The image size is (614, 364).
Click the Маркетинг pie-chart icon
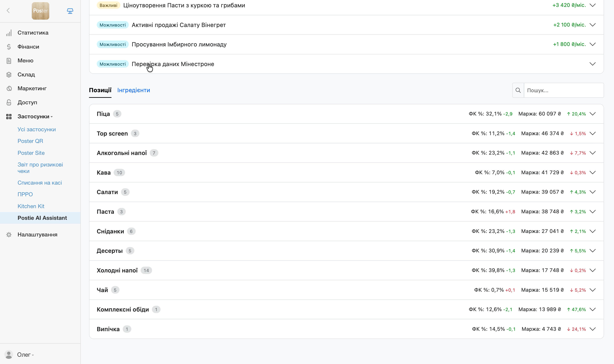click(9, 88)
